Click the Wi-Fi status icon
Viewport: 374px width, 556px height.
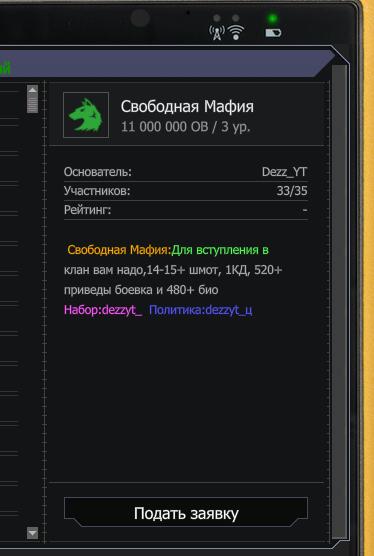tap(236, 32)
